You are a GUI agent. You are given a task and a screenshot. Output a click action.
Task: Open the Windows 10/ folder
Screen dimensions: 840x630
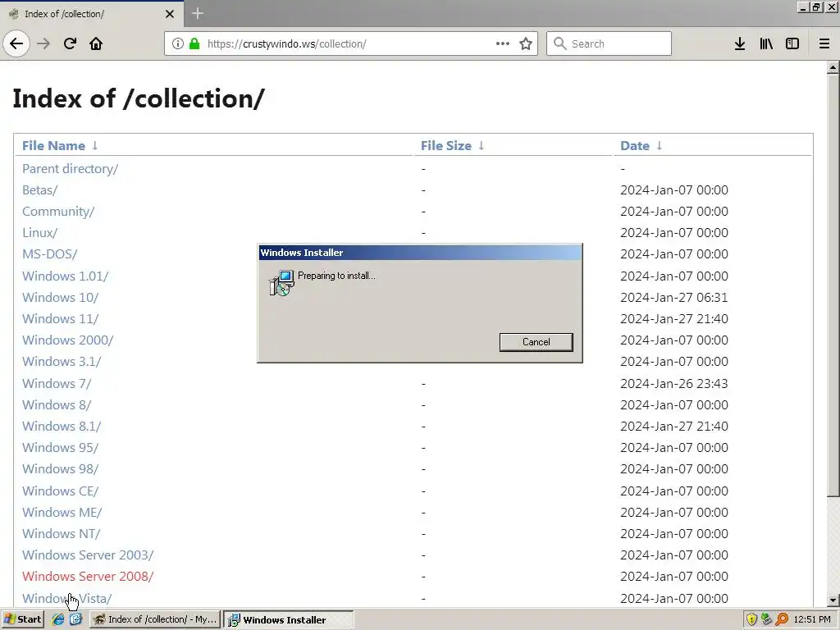tap(61, 297)
